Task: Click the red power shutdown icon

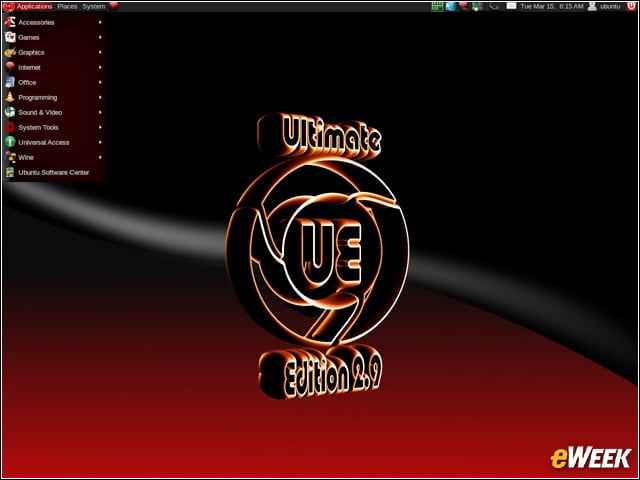Action: [x=631, y=6]
